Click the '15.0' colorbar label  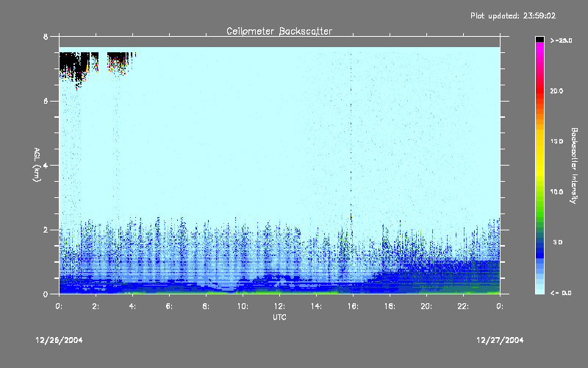[556, 141]
